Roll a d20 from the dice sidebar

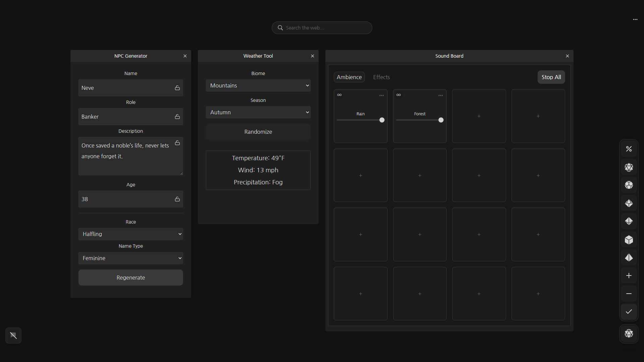point(629,167)
